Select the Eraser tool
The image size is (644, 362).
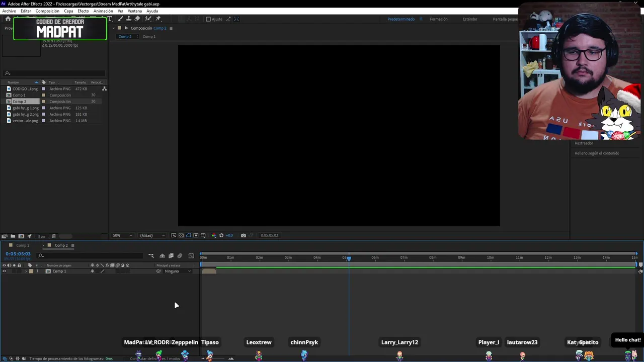137,19
